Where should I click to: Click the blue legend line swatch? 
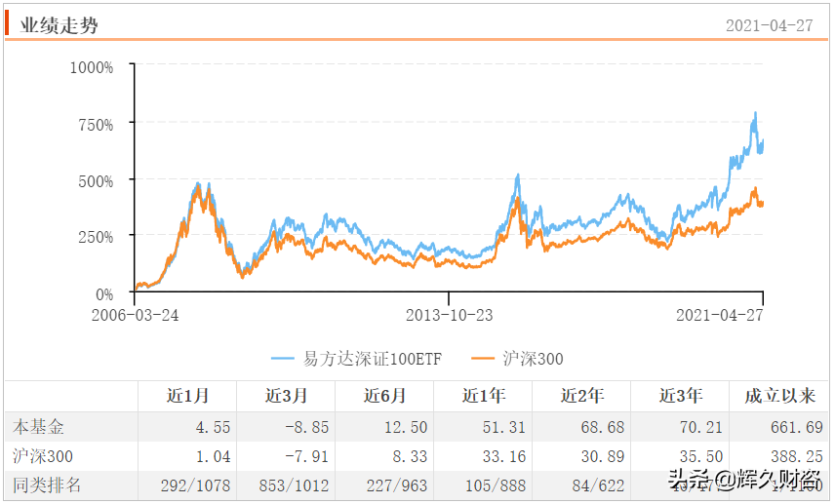[282, 359]
